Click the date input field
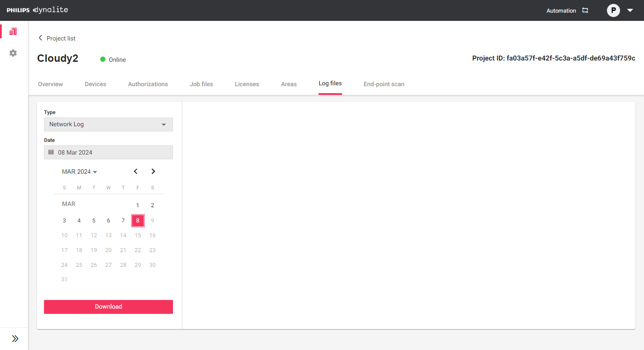Screen dimensions: 644x350 point(113,152)
